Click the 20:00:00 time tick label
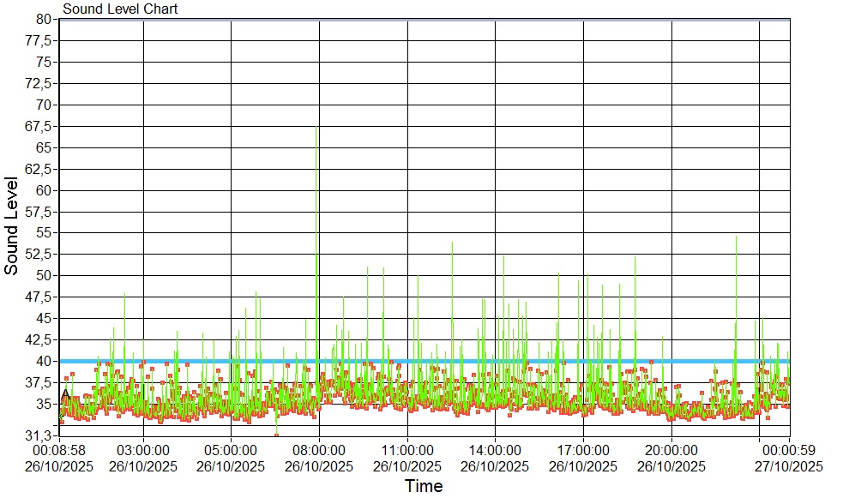 coord(671,448)
